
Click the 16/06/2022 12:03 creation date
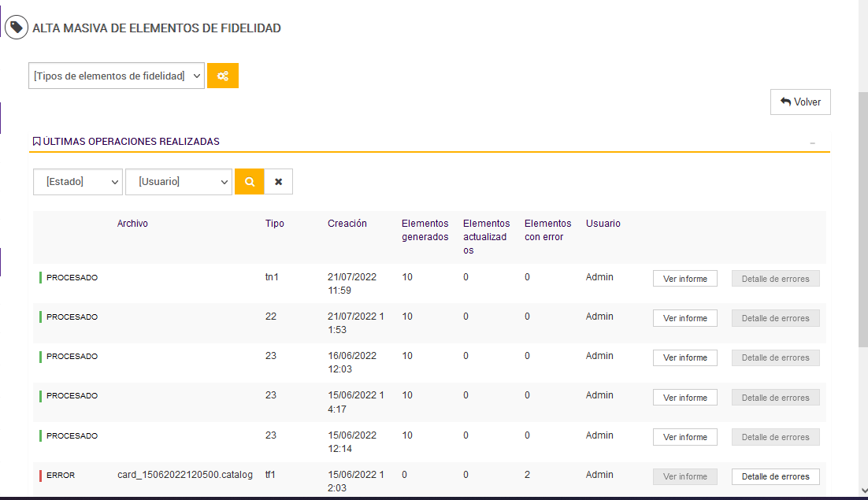[x=352, y=362]
